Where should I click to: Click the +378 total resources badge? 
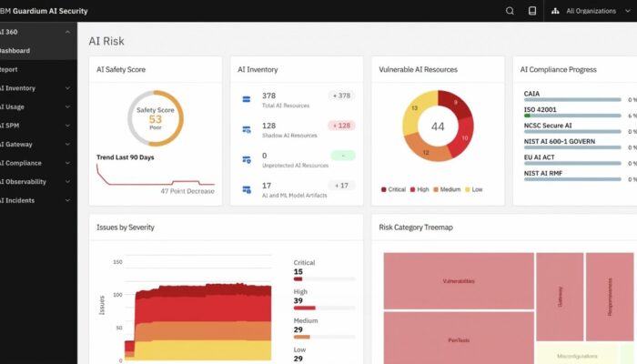(341, 96)
